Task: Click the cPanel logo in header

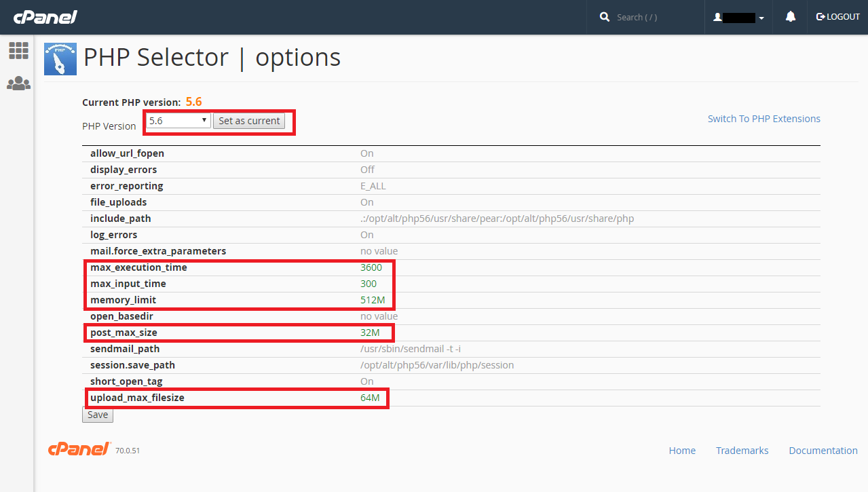Action: click(x=45, y=17)
